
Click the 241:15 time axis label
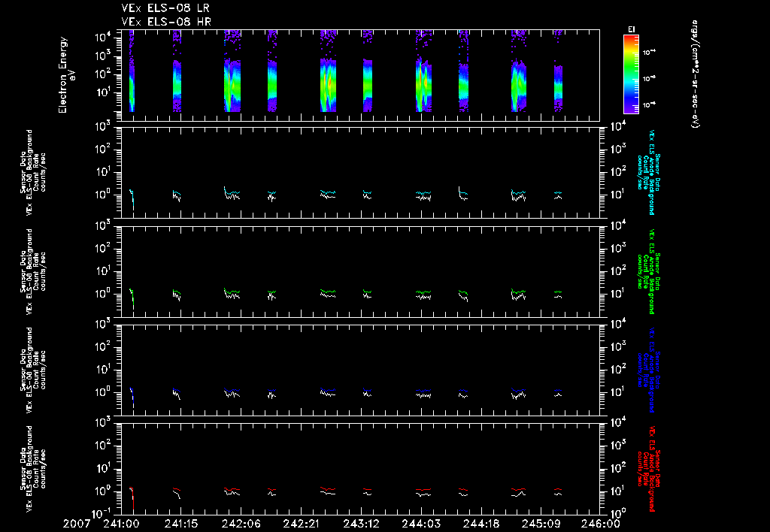pyautogui.click(x=181, y=524)
